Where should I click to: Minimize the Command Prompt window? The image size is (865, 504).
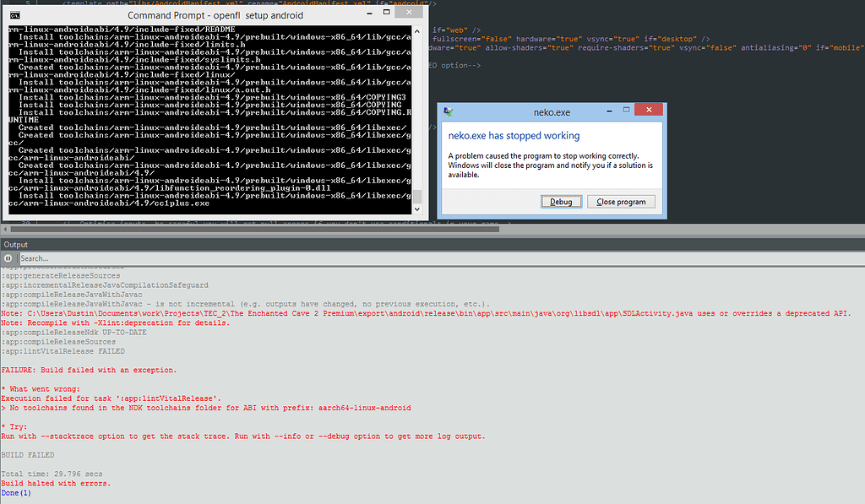pyautogui.click(x=369, y=14)
